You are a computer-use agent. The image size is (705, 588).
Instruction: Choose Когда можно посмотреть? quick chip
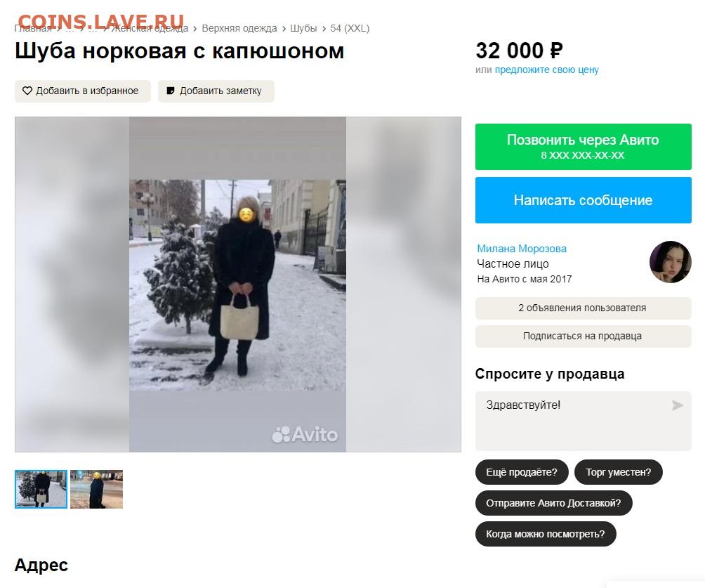pyautogui.click(x=546, y=534)
